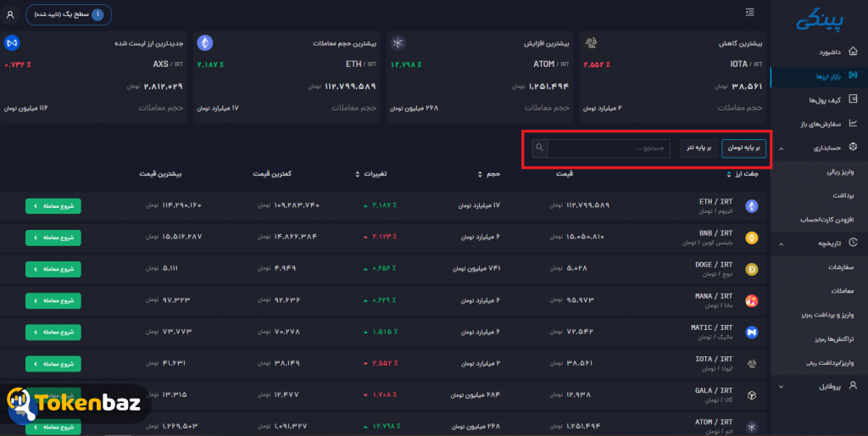Click the home icon next to داشبورد
Image resolution: width=868 pixels, height=436 pixels.
(853, 51)
